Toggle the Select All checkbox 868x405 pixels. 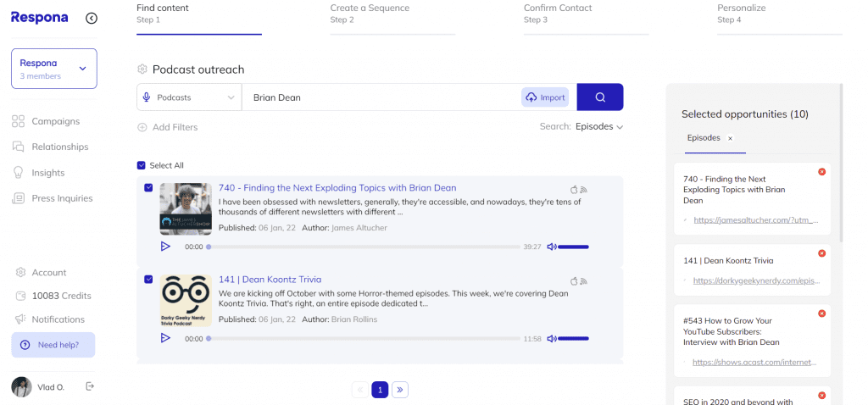[x=142, y=165]
